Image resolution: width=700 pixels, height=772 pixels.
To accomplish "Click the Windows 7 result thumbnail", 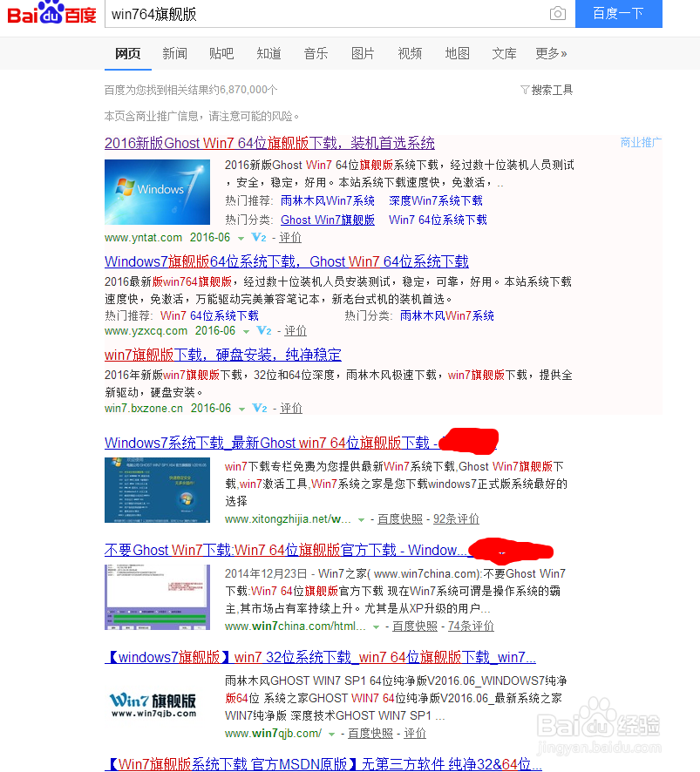I will (157, 192).
